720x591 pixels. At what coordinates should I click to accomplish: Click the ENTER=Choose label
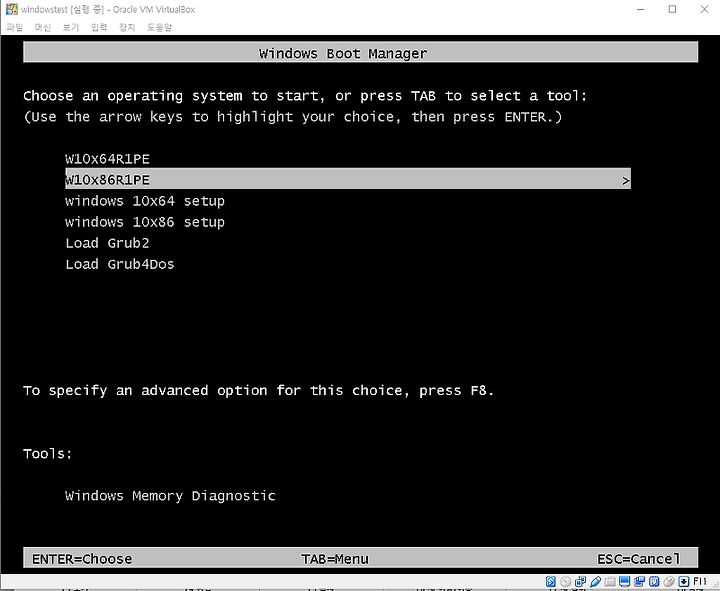tap(82, 559)
